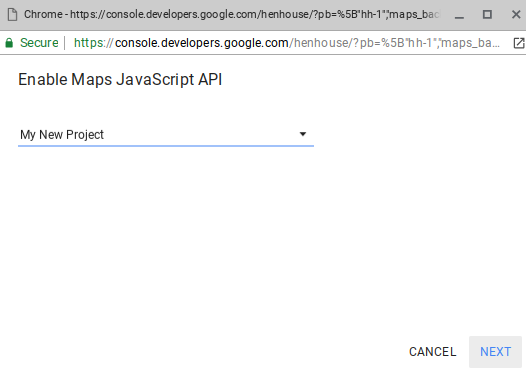Click the green lock security icon
The height and width of the screenshot is (375, 526).
tap(9, 43)
